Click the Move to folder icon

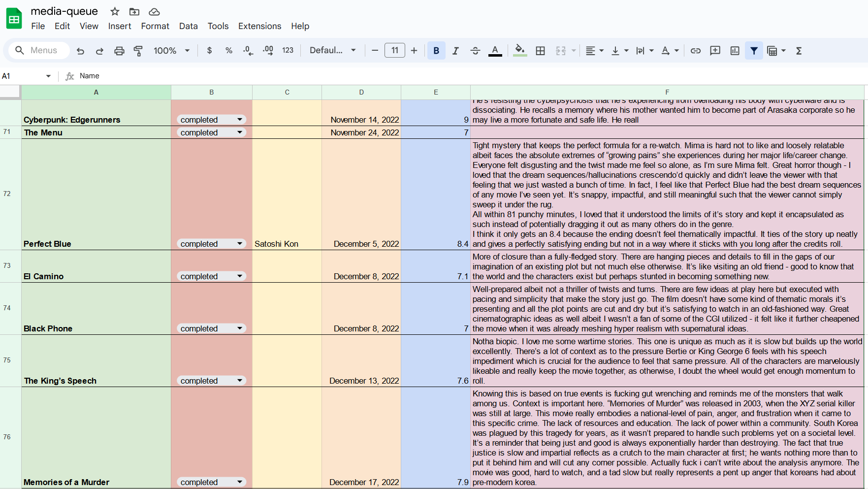pos(134,11)
